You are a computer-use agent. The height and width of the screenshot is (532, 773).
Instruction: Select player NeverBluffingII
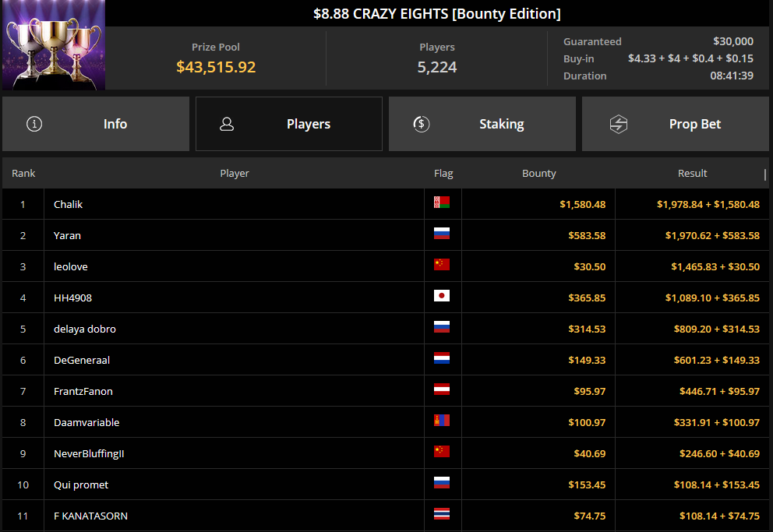(89, 453)
